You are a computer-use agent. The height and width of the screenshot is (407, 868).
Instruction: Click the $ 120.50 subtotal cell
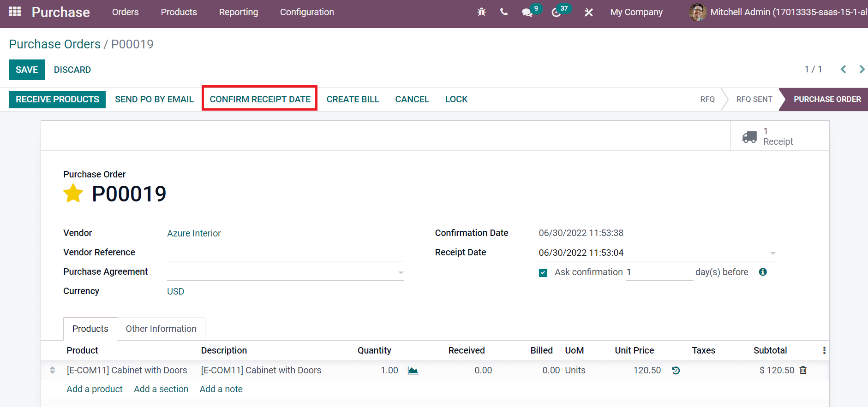point(777,370)
